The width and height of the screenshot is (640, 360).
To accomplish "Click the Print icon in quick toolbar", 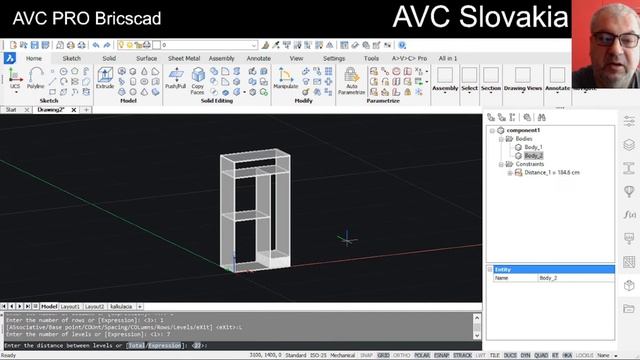I will coord(71,45).
